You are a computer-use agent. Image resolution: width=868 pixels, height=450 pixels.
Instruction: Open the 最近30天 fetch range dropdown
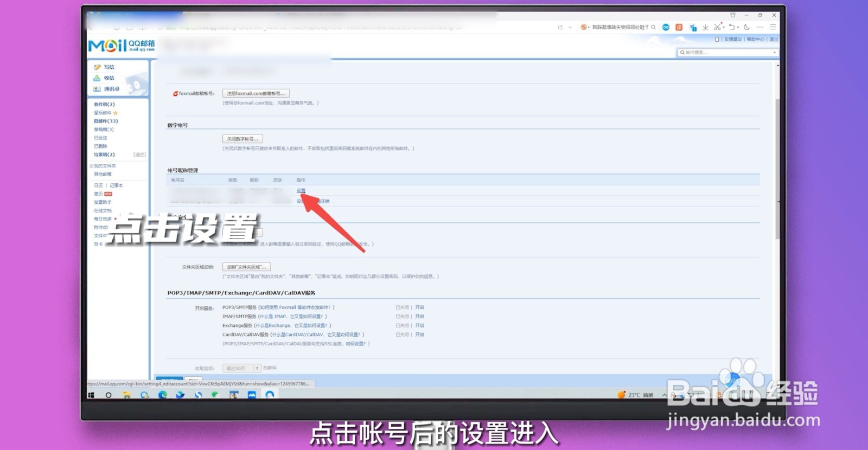242,368
